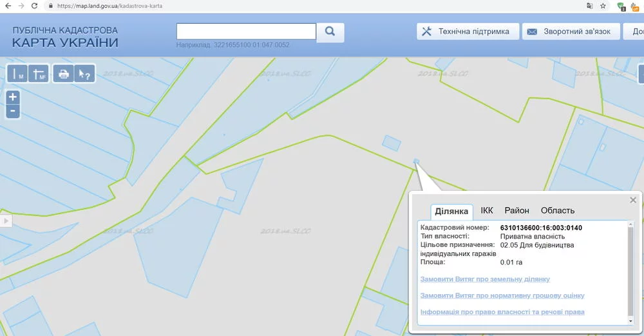The height and width of the screenshot is (336, 644).
Task: Zoom in on the map
Action: 13,97
